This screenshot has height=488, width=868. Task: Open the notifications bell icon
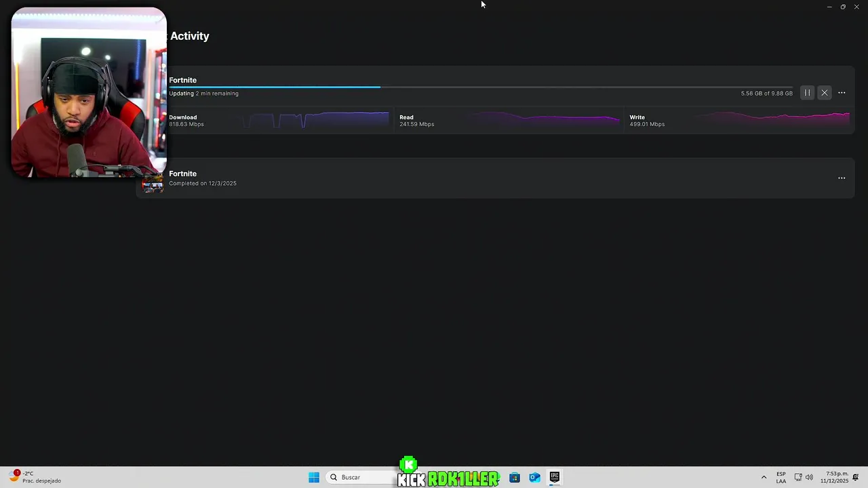click(x=856, y=477)
